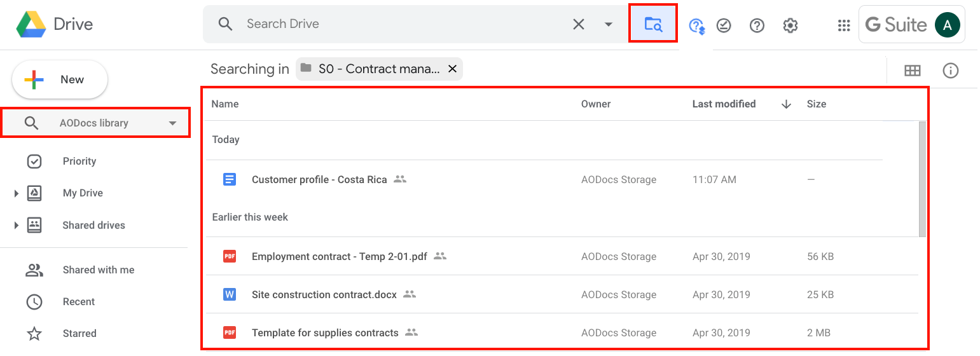Open Recent files
Image resolution: width=980 pixels, height=356 pixels.
point(79,302)
